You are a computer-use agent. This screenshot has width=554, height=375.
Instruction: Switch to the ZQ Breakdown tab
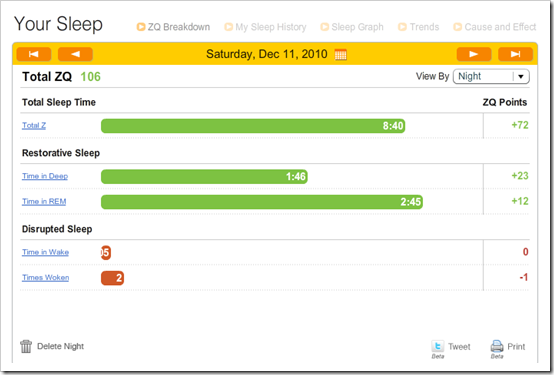179,27
